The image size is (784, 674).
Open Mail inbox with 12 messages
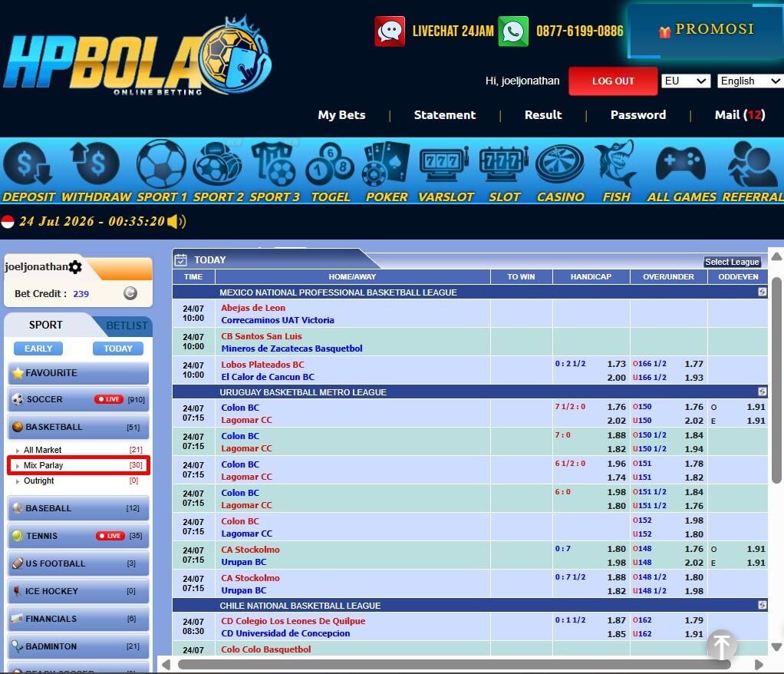click(x=740, y=115)
